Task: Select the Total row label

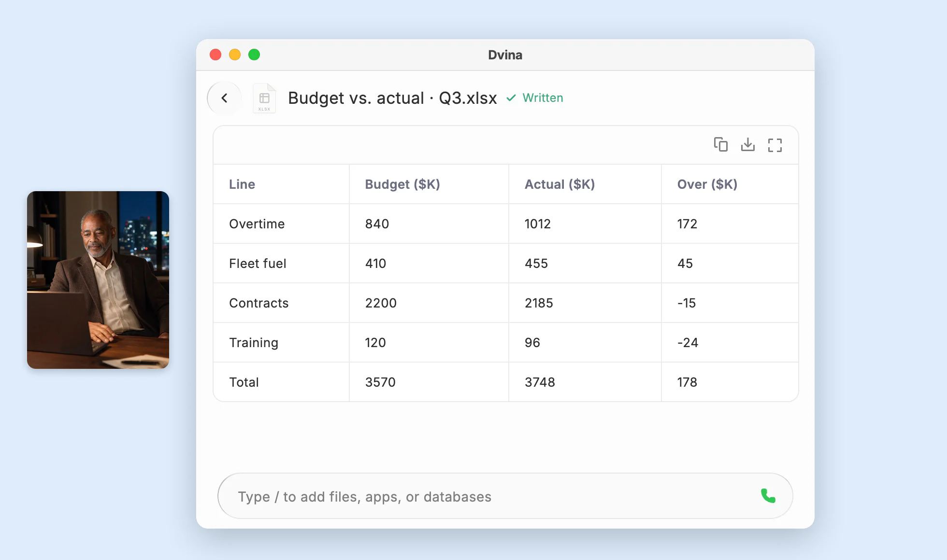Action: (x=244, y=382)
